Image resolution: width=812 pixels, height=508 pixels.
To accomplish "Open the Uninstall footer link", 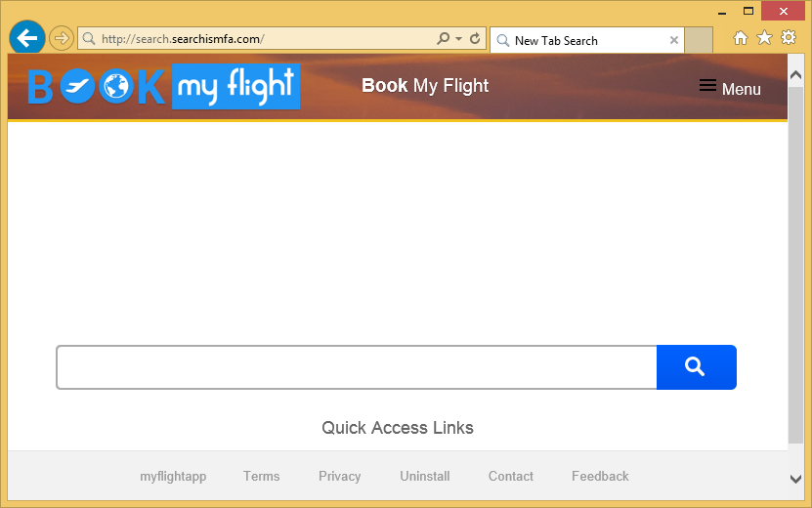I will click(x=425, y=476).
